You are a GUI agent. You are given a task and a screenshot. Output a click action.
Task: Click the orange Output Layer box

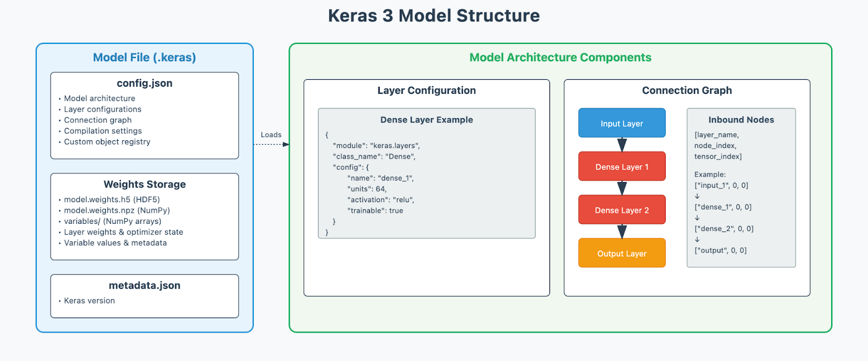[622, 253]
